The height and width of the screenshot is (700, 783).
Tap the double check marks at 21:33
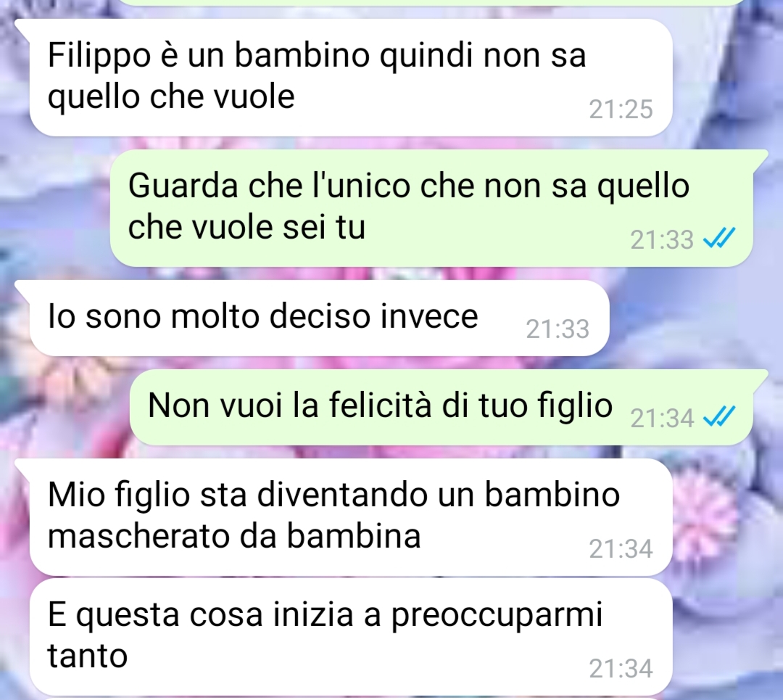point(719,238)
